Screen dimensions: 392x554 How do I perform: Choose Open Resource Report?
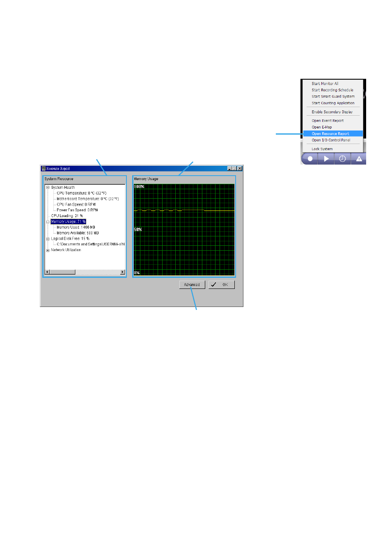pyautogui.click(x=333, y=133)
